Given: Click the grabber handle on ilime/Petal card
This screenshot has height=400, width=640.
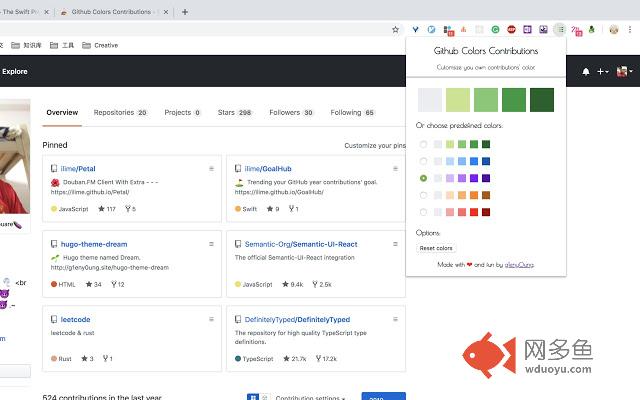Looking at the screenshot, I should pyautogui.click(x=211, y=169).
